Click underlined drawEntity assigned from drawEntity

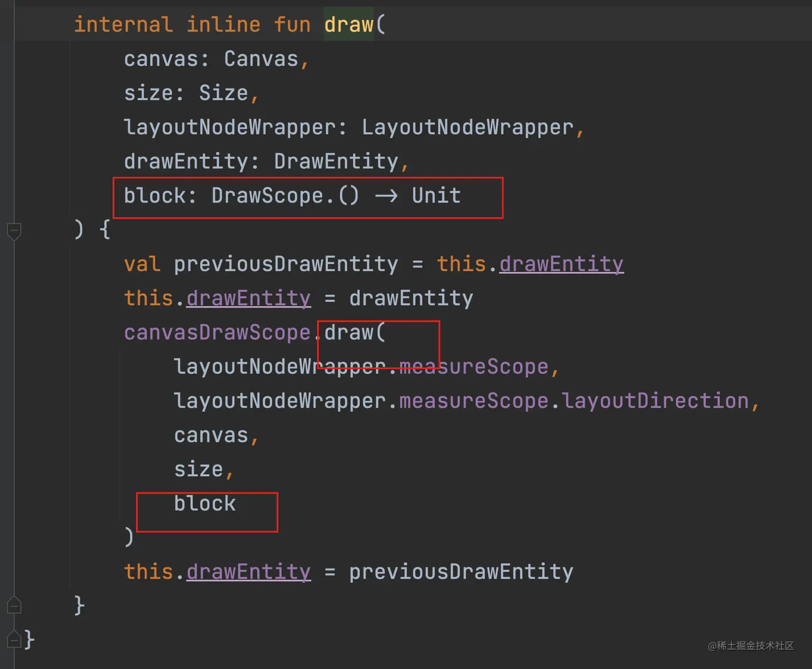[x=249, y=299]
